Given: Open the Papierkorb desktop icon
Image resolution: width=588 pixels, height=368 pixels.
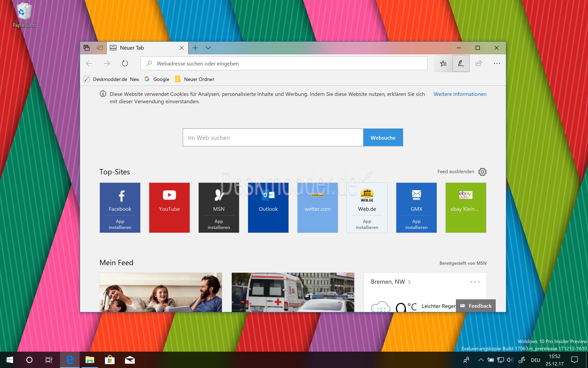Looking at the screenshot, I should pos(24,15).
